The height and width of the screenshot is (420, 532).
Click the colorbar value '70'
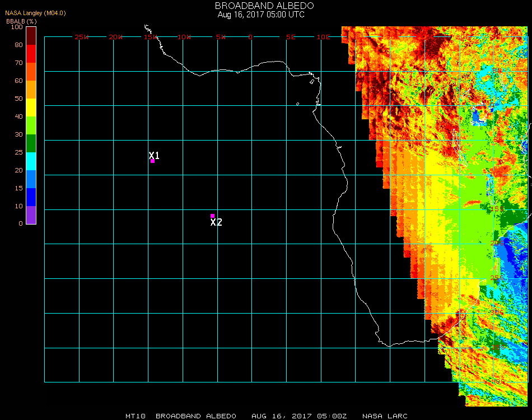point(18,63)
